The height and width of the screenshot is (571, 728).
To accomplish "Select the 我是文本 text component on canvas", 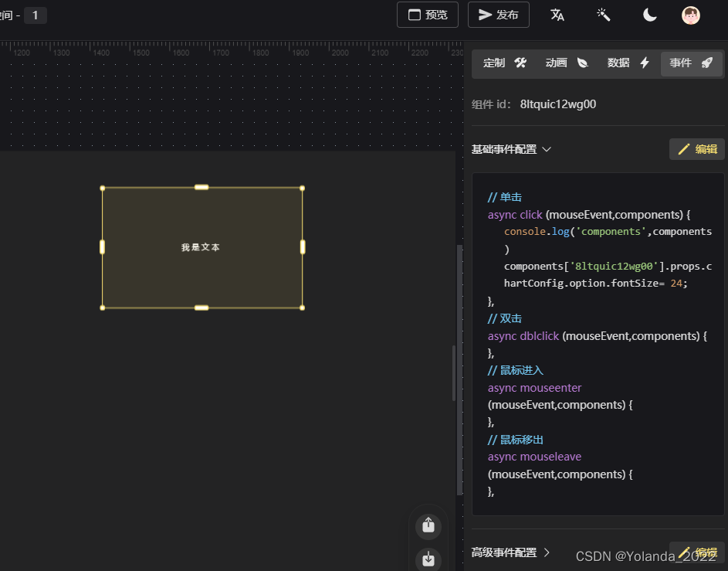I will coord(200,247).
